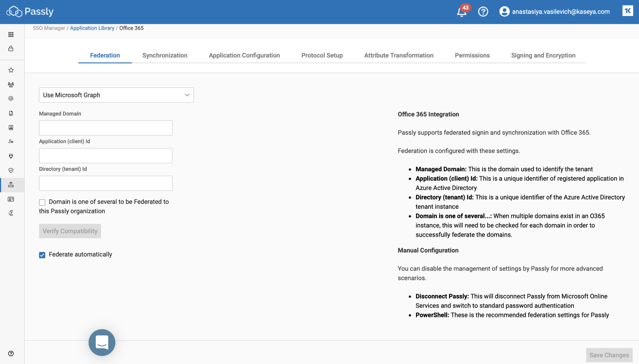Viewport: 639px width, 364px height.
Task: Open the ID card icon in sidebar
Action: click(11, 199)
